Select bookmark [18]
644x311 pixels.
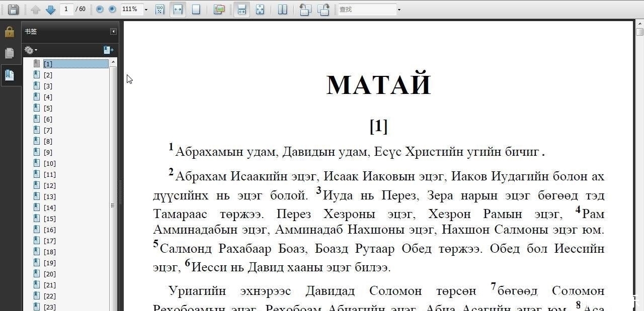(49, 252)
